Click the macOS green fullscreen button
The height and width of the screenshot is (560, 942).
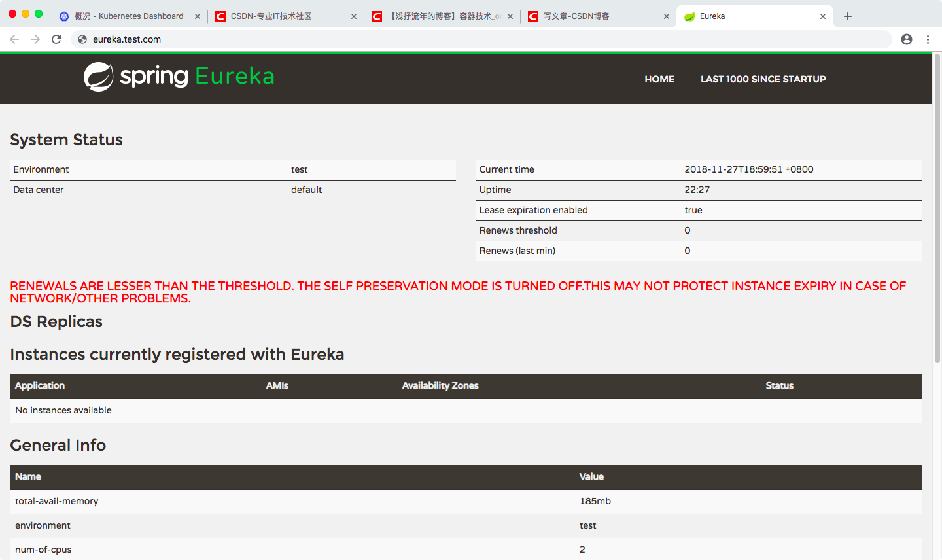39,14
